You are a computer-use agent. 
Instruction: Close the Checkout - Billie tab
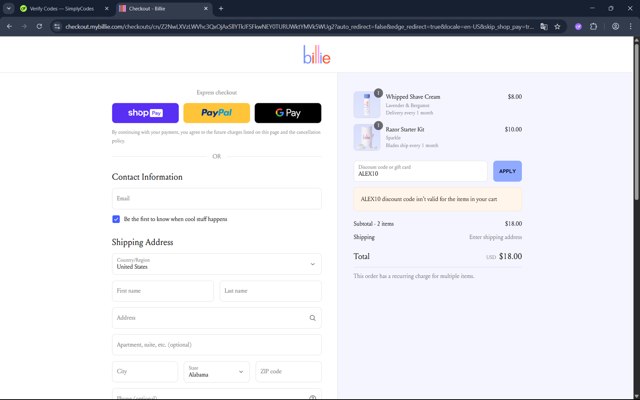tap(206, 8)
